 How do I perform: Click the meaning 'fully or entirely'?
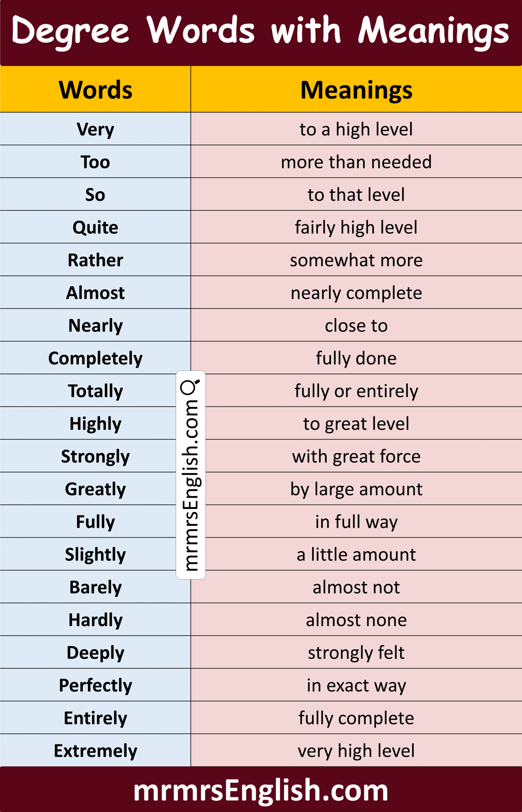356,391
